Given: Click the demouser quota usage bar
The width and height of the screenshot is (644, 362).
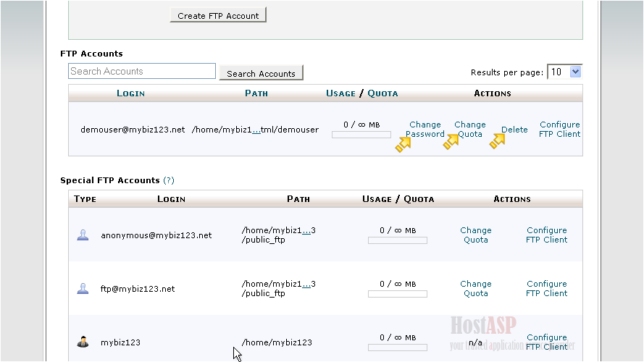Looking at the screenshot, I should 361,135.
